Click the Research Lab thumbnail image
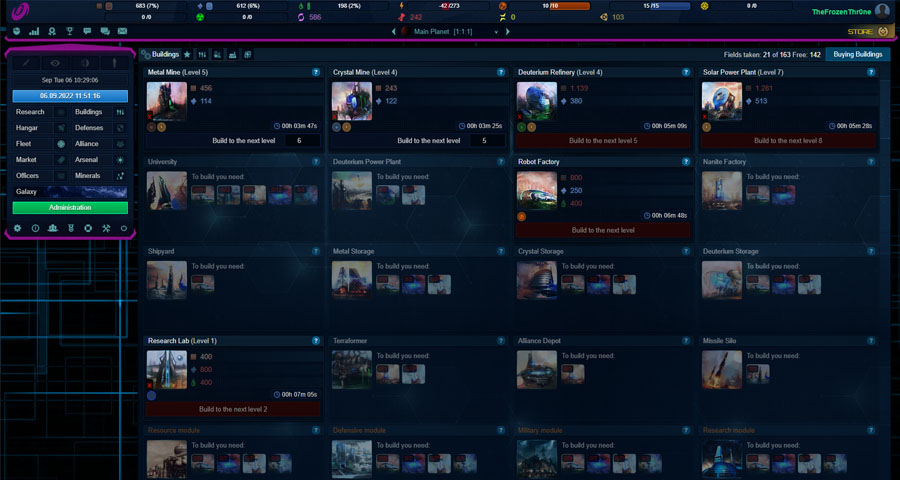The image size is (900, 480). point(167,370)
